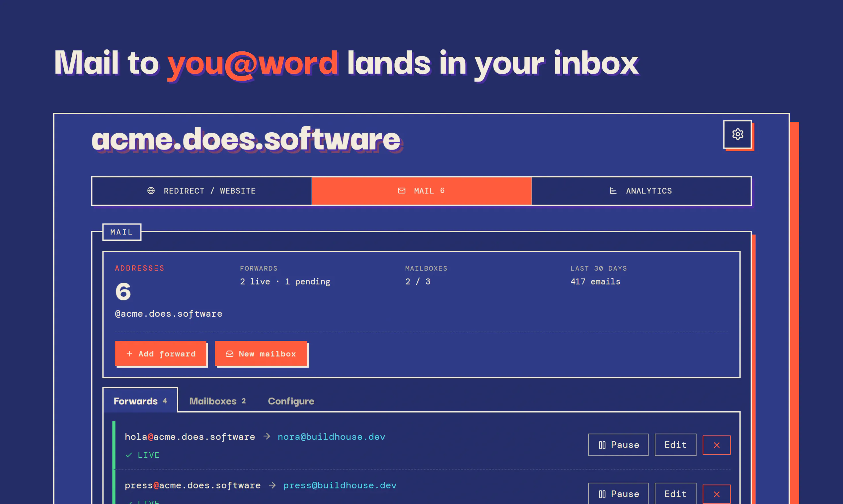Click the chart icon in Analytics tab
843x504 pixels.
(613, 191)
